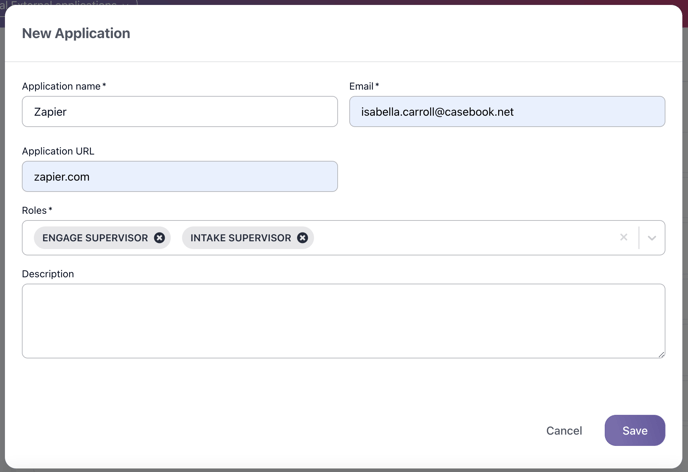Click the Application URL field showing zapier.com

coord(180,177)
